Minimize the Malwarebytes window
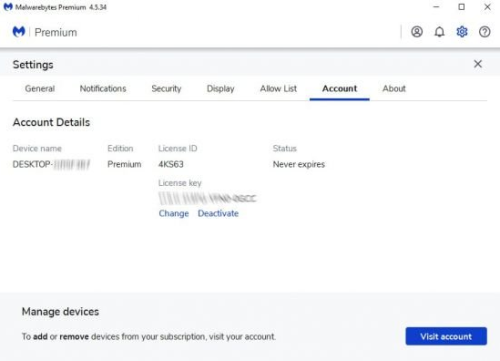Viewport: 500px width, 361px height. pos(436,7)
